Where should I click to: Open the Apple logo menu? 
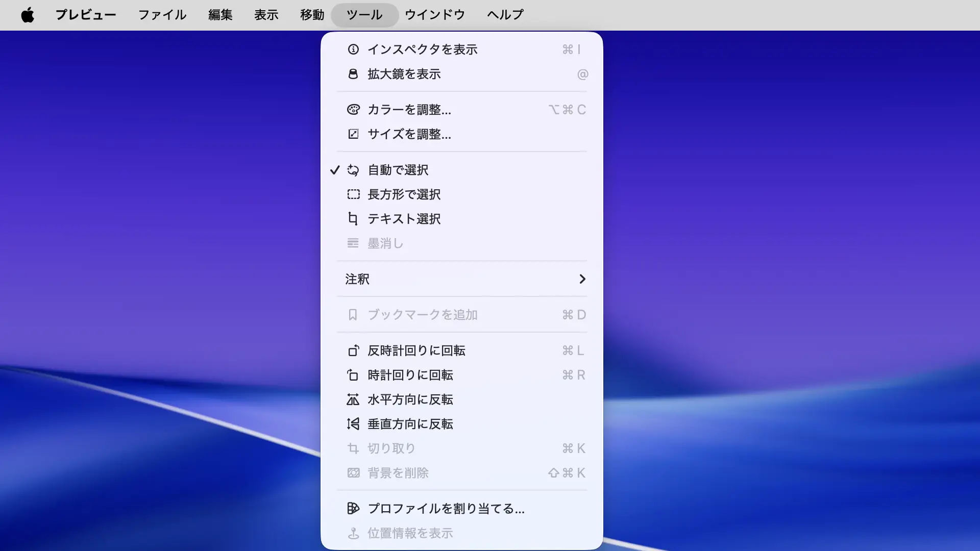point(28,15)
